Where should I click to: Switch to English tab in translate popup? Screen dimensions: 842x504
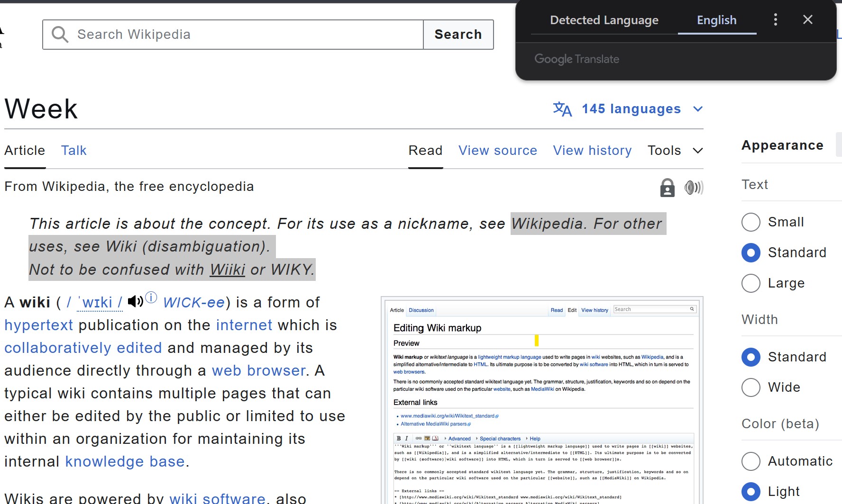coord(717,20)
